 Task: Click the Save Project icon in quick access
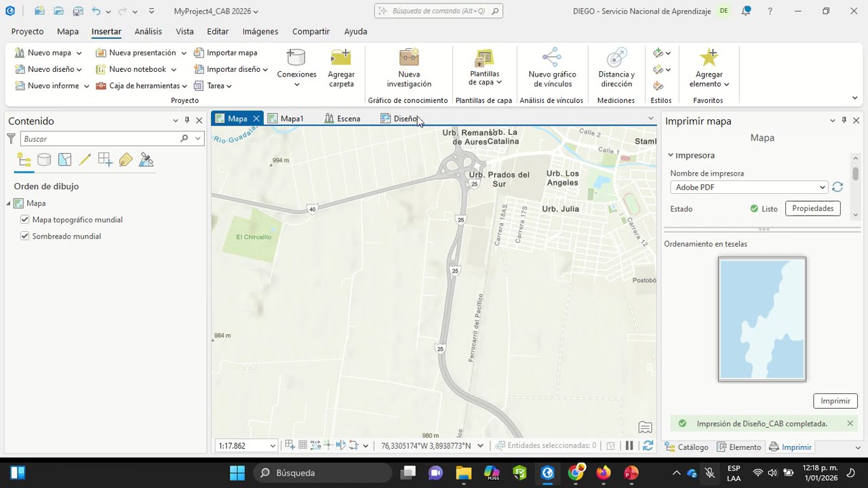click(x=78, y=11)
